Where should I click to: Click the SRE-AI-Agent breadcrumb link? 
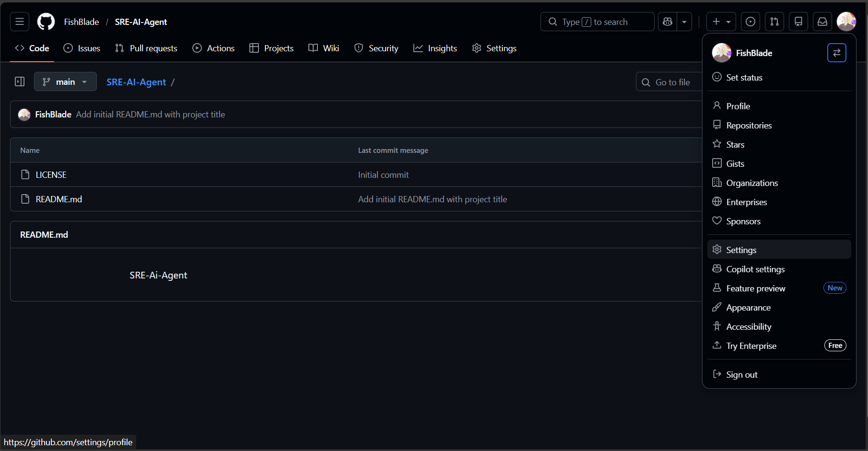[136, 82]
